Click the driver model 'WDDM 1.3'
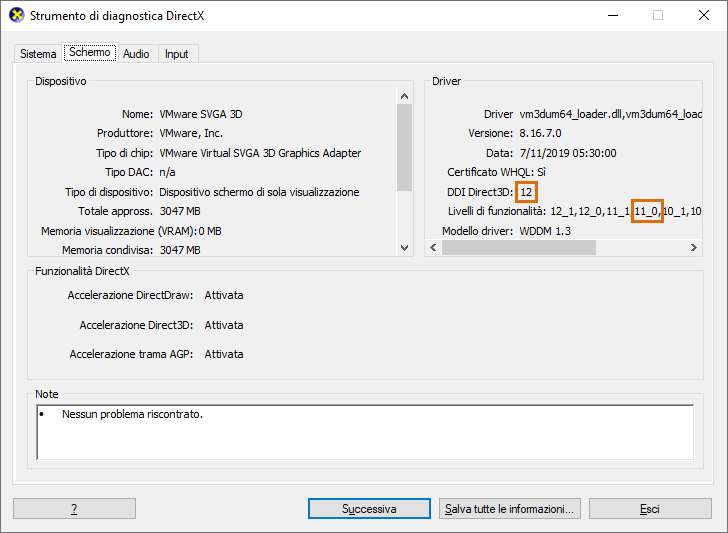Viewport: 728px width, 533px height. point(545,231)
